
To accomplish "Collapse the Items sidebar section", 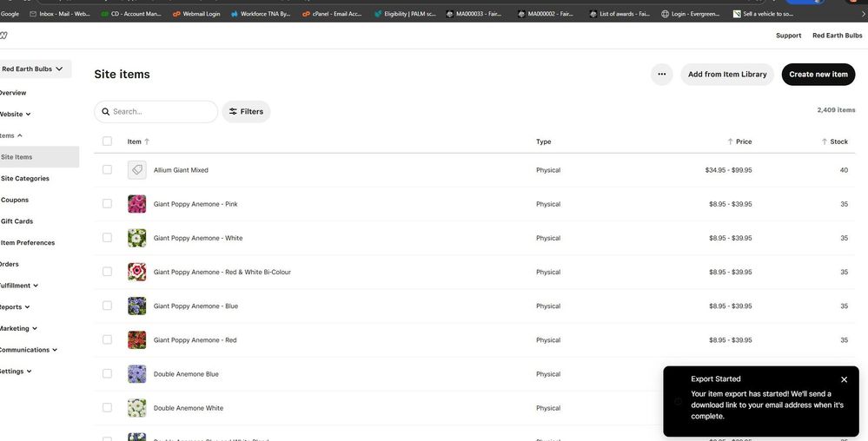I will [x=11, y=135].
